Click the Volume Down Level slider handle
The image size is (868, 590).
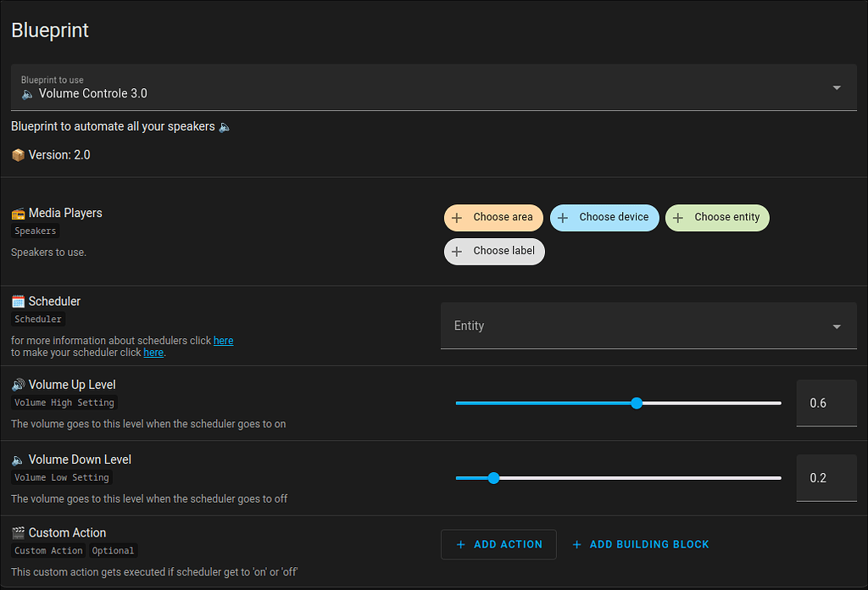494,478
